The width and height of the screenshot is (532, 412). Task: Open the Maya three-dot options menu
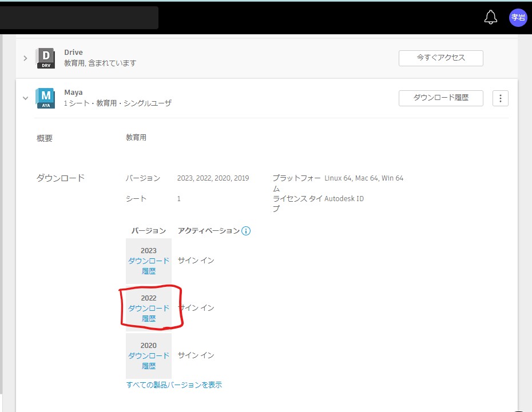tap(500, 98)
